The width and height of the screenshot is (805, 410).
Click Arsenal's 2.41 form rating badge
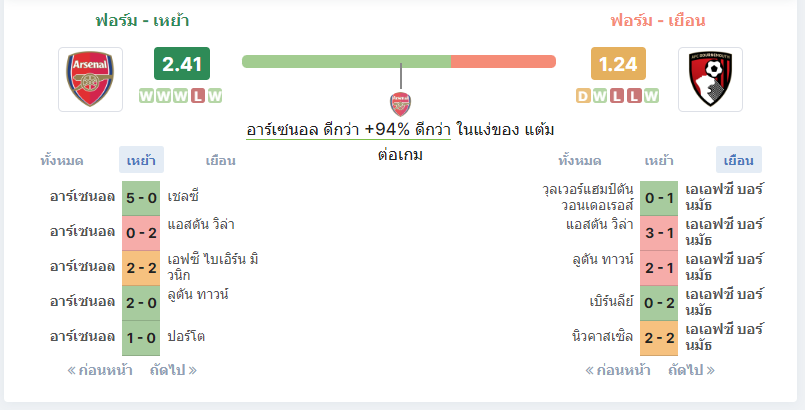[x=182, y=64]
